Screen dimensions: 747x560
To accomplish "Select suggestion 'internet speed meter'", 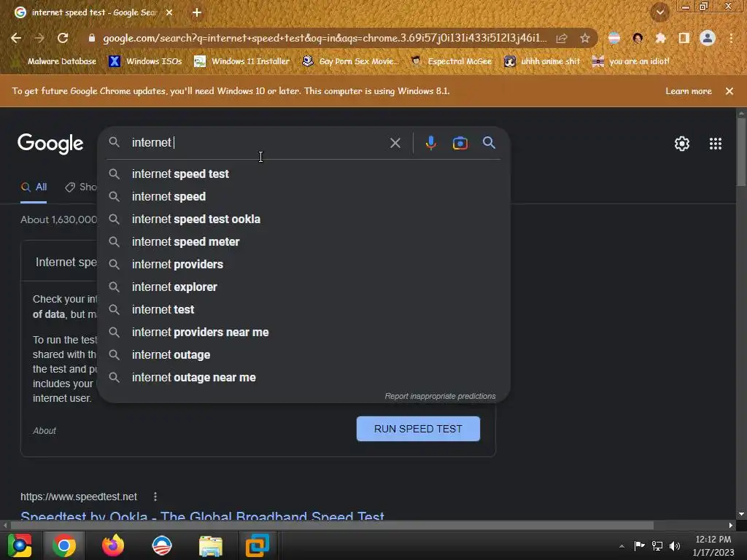I will [x=304, y=242].
